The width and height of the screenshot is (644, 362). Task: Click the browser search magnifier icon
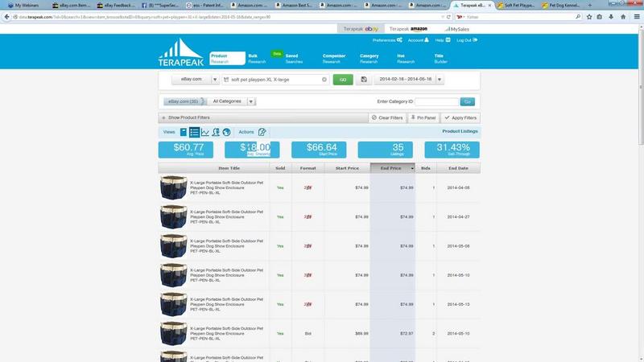click(x=578, y=17)
